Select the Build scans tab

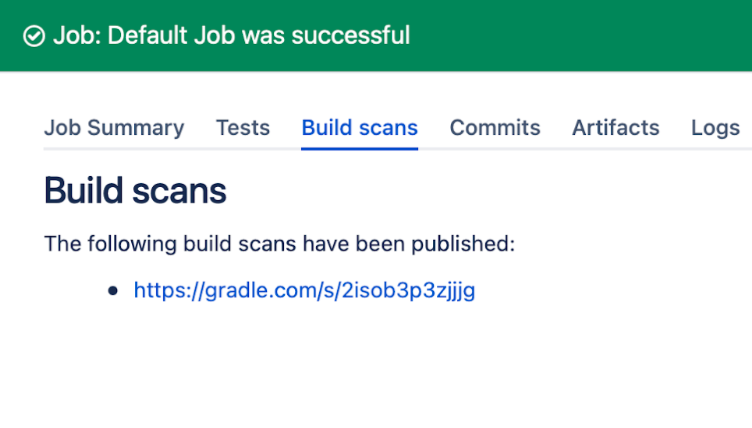coord(360,128)
